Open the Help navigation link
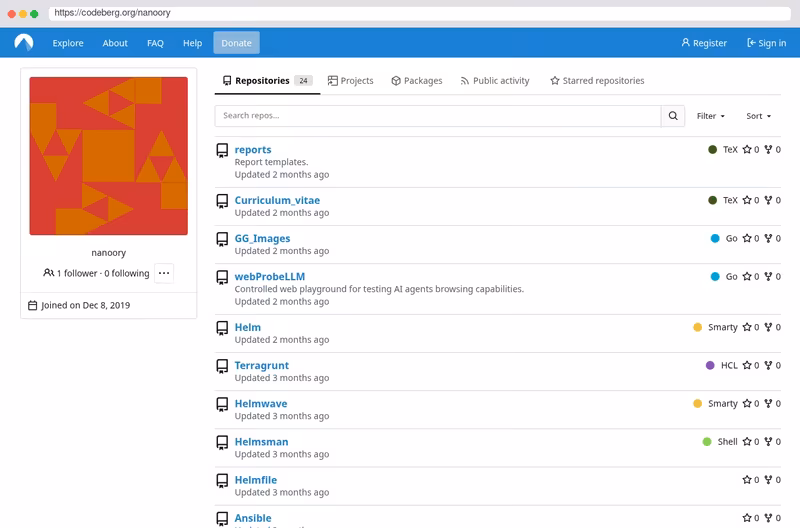 click(192, 43)
